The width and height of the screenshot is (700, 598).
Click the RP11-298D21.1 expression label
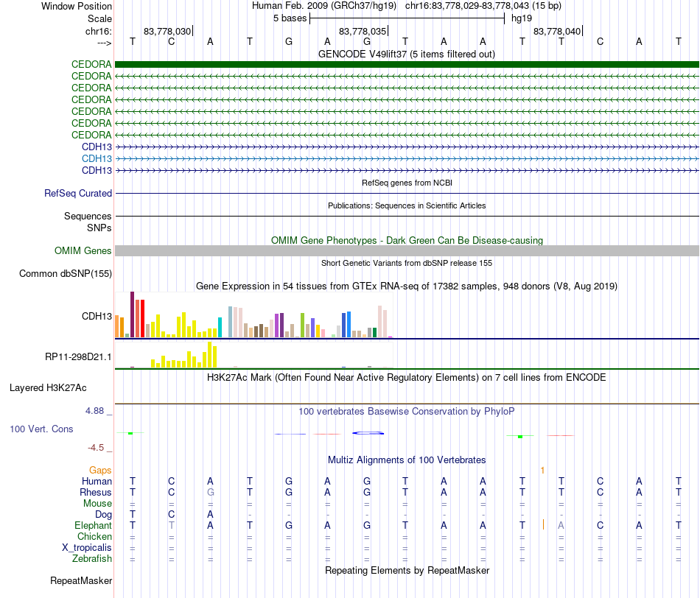click(x=78, y=356)
